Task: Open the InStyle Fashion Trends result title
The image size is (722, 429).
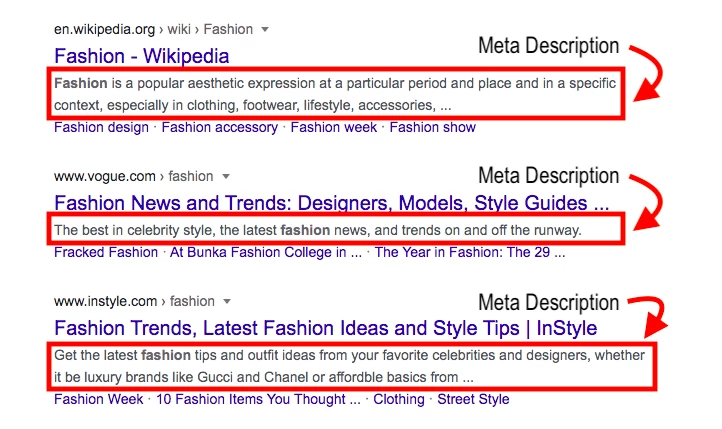Action: click(326, 328)
